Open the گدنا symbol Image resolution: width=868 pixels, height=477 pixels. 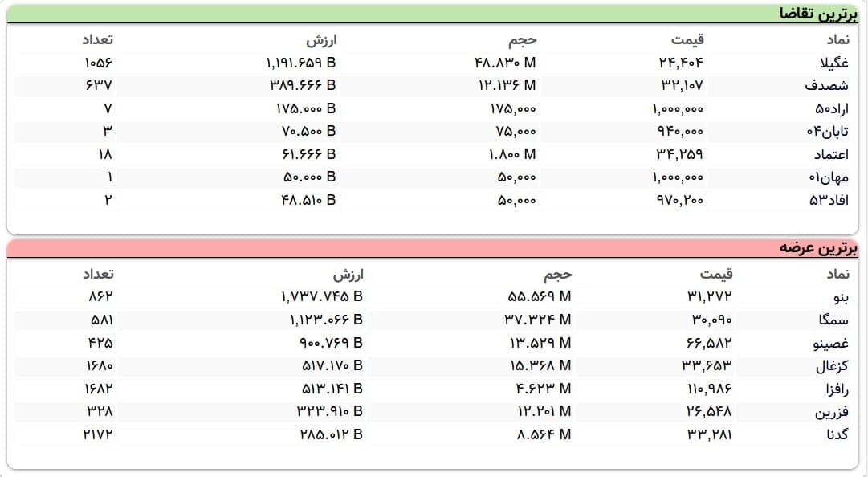[837, 435]
